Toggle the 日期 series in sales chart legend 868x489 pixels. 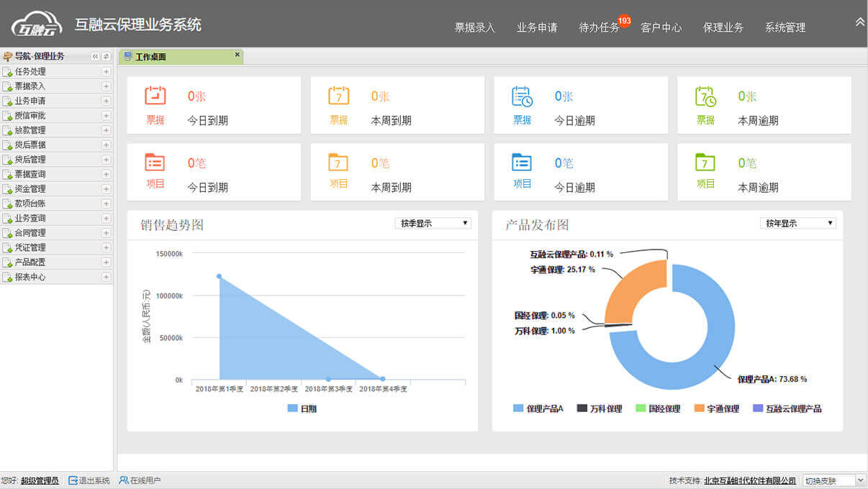pyautogui.click(x=302, y=408)
